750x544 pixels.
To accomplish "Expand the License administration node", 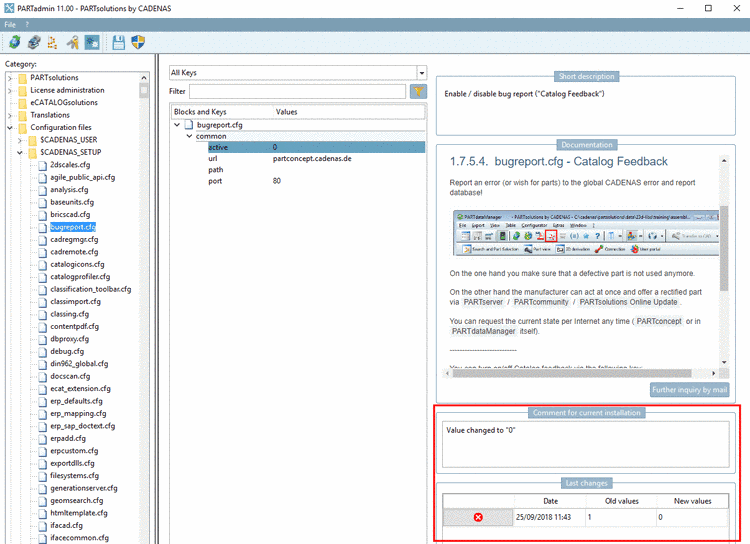I will (x=10, y=90).
